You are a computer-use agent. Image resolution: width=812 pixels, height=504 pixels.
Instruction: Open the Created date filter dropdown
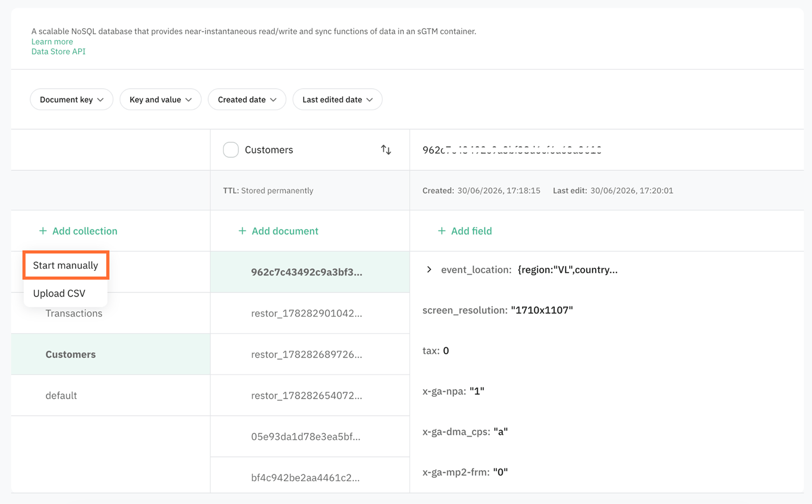pos(247,99)
